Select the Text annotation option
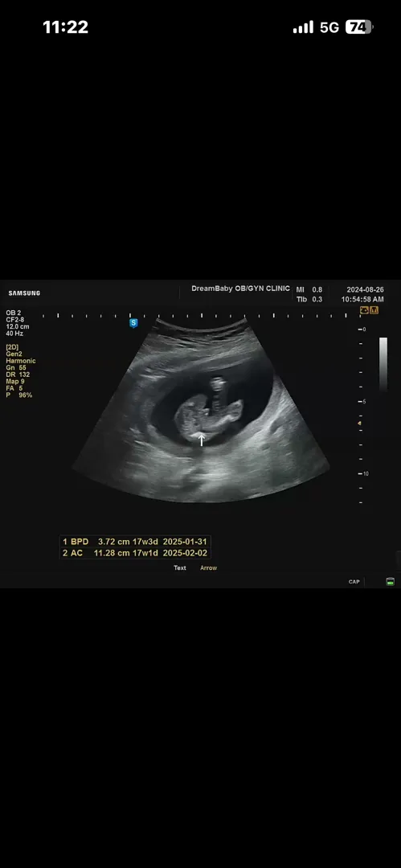This screenshot has height=868, width=401. [x=180, y=568]
